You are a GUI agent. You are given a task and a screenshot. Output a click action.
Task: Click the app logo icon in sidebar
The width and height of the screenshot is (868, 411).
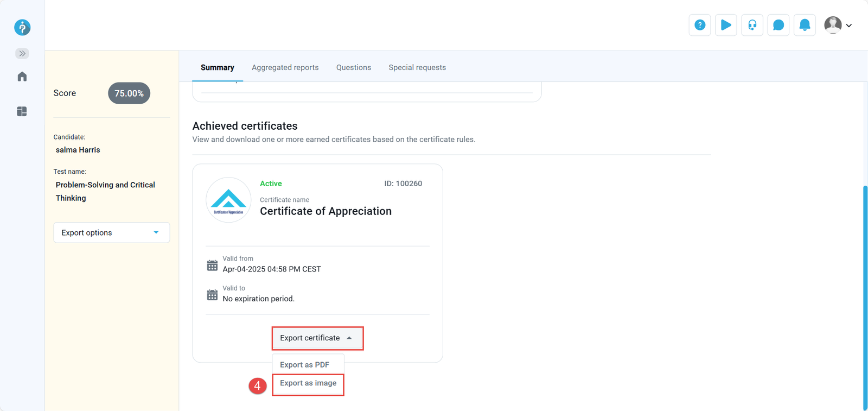click(x=22, y=27)
